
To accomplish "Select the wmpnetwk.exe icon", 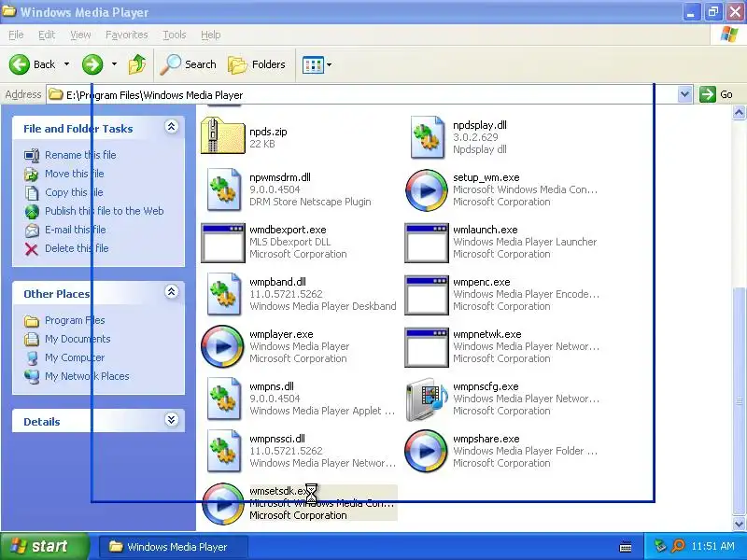I will click(x=427, y=347).
